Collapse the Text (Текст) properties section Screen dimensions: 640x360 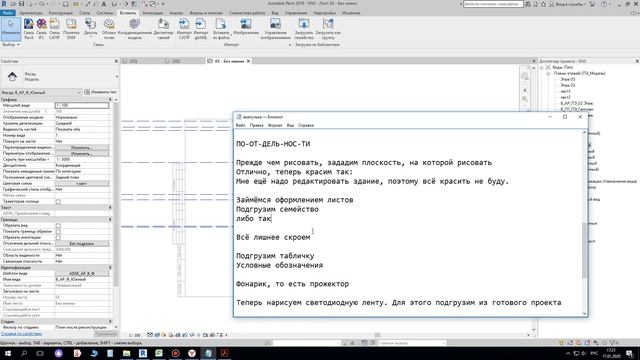point(110,208)
